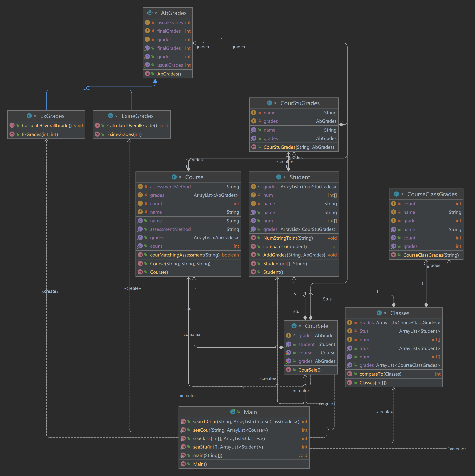Image resolution: width=475 pixels, height=476 pixels.
Task: Select the Course class header
Action: [x=194, y=177]
